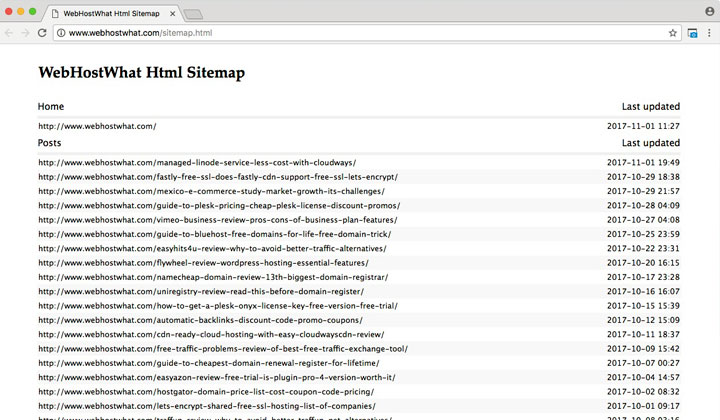
Task: Open the site info icon in the address bar
Action: 61,33
